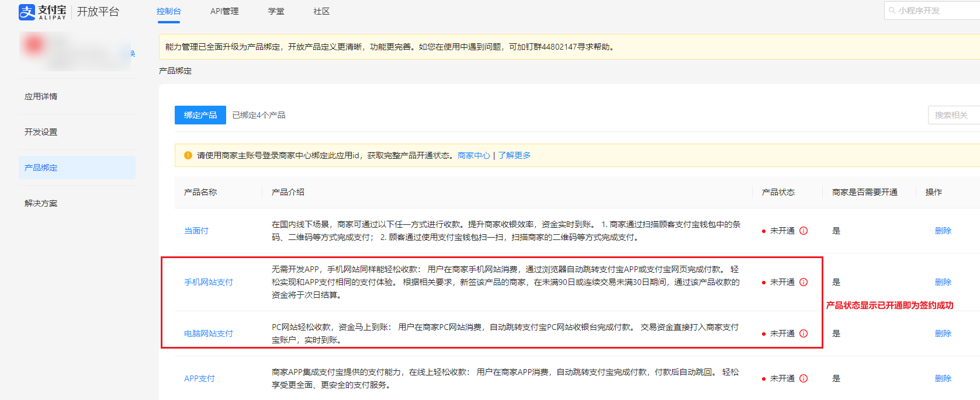
Task: Click 是 value in APP支付 row
Action: tap(836, 378)
